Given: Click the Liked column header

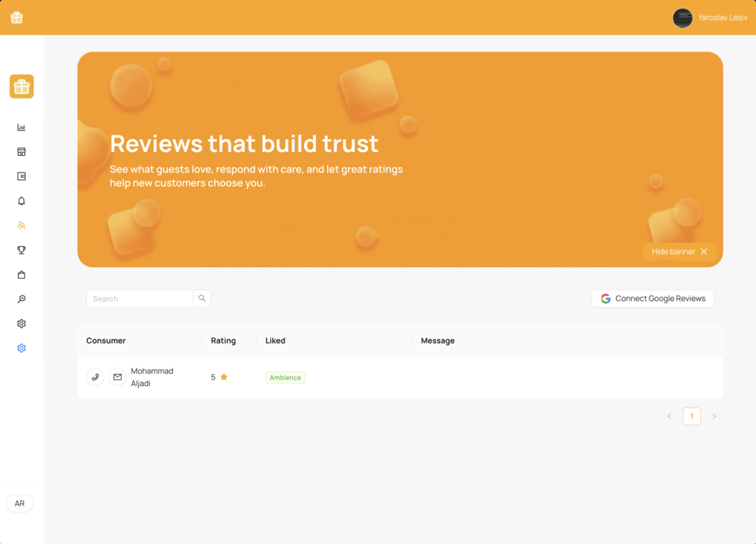Looking at the screenshot, I should point(275,340).
